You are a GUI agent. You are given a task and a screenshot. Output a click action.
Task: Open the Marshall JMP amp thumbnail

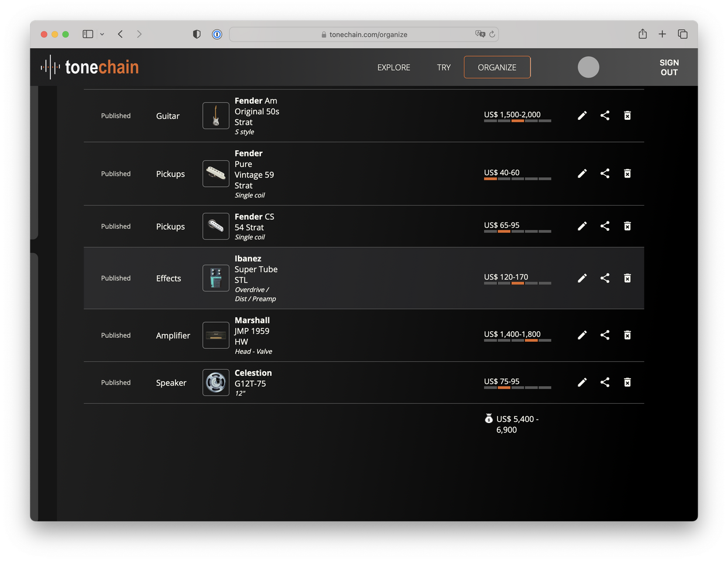216,335
